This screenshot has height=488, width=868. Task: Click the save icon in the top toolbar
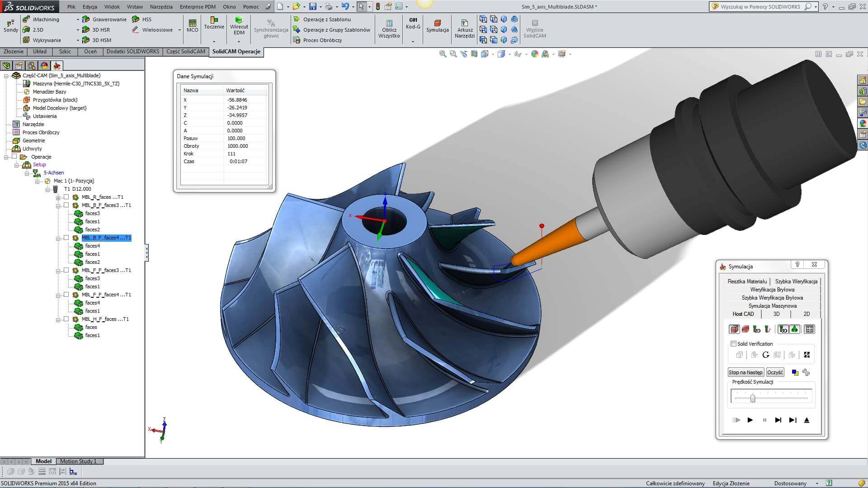pos(312,7)
